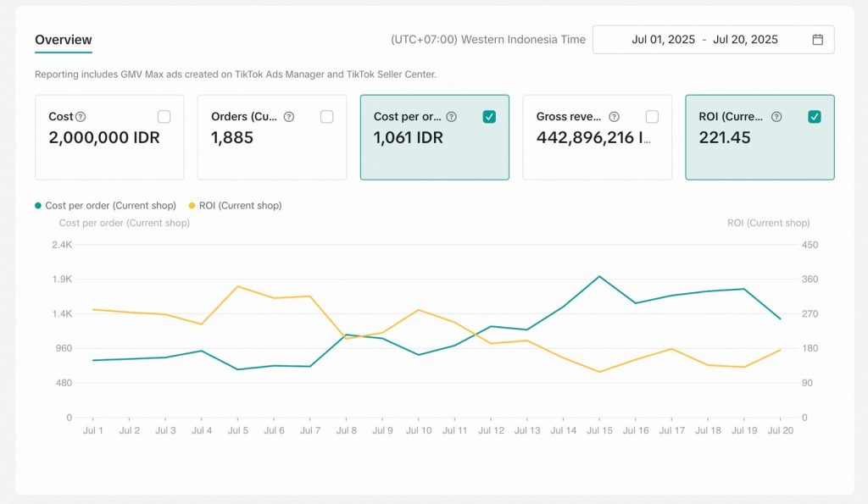
Task: Toggle ROI (Current shop) legend label
Action: pyautogui.click(x=241, y=206)
